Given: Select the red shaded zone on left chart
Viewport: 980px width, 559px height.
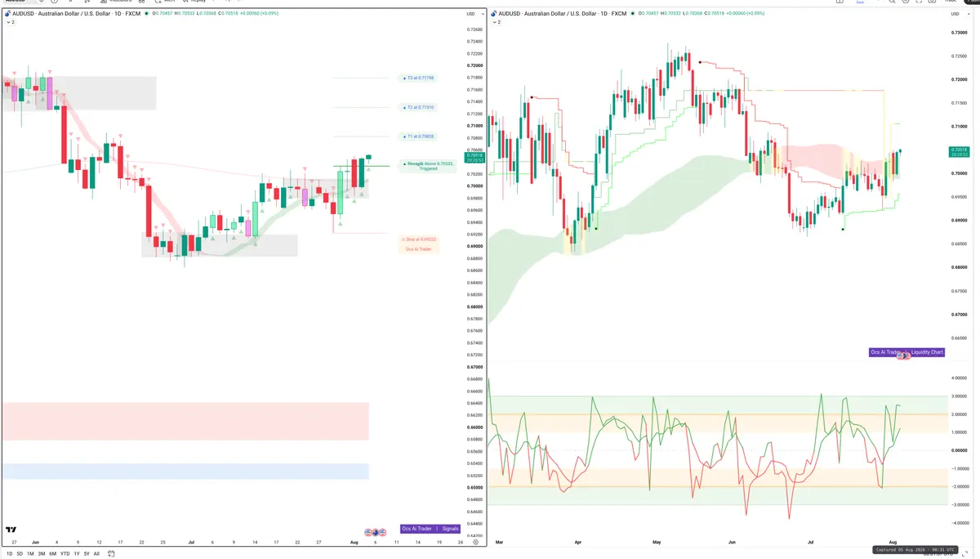Looking at the screenshot, I should pos(185,421).
